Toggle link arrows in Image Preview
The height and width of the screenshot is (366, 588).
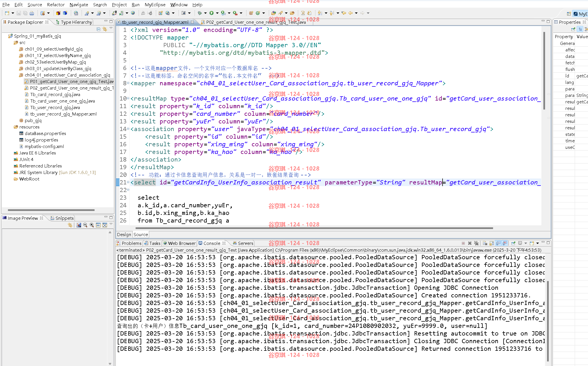[x=70, y=225]
